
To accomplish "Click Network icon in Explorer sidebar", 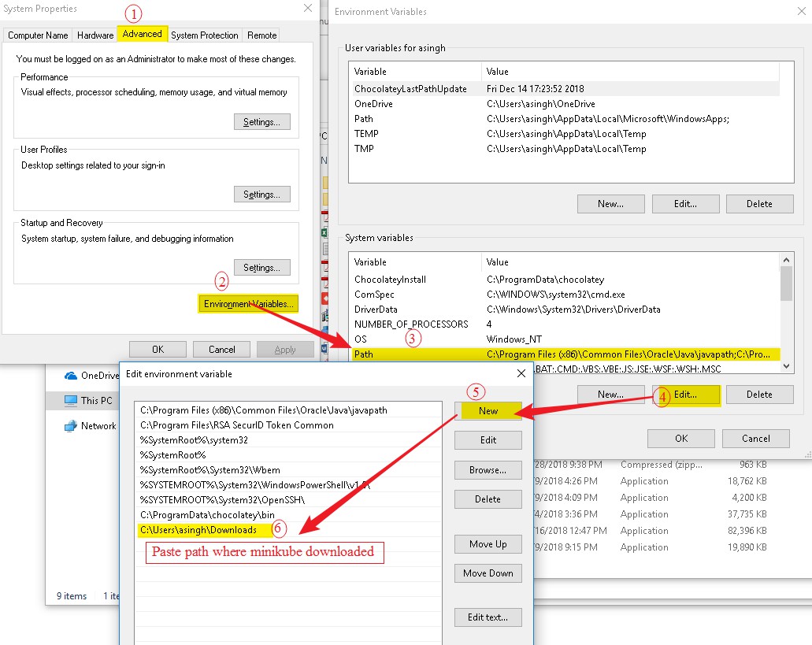I will click(x=70, y=426).
